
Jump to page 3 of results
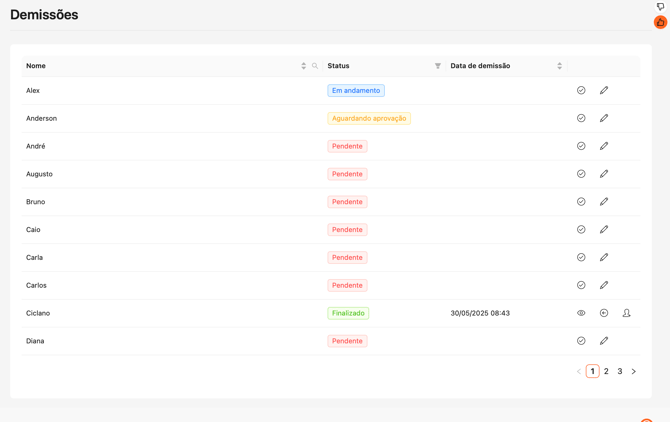(620, 371)
